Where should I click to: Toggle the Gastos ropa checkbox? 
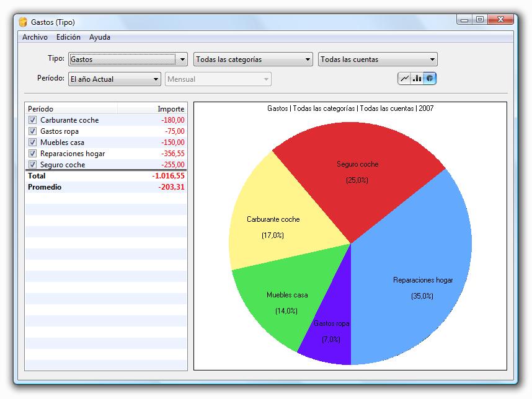(x=33, y=131)
